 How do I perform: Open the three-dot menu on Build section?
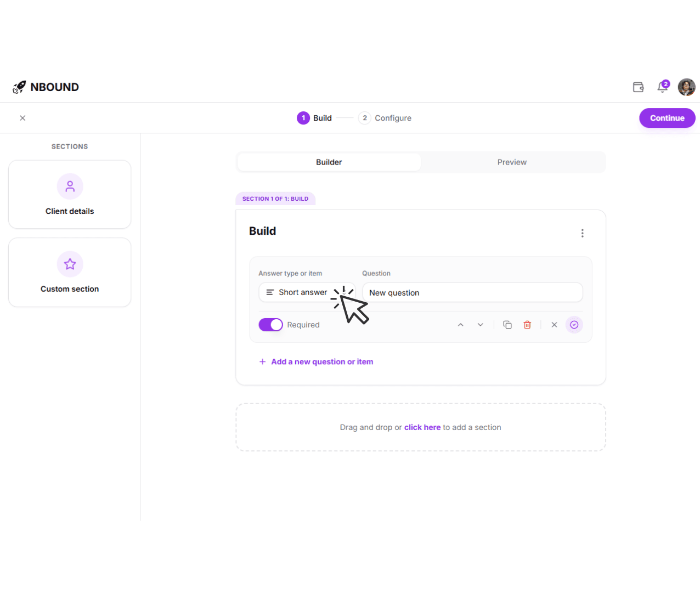tap(582, 233)
